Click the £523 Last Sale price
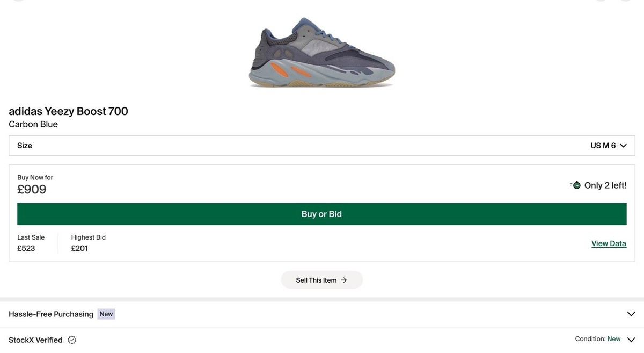 coord(26,248)
